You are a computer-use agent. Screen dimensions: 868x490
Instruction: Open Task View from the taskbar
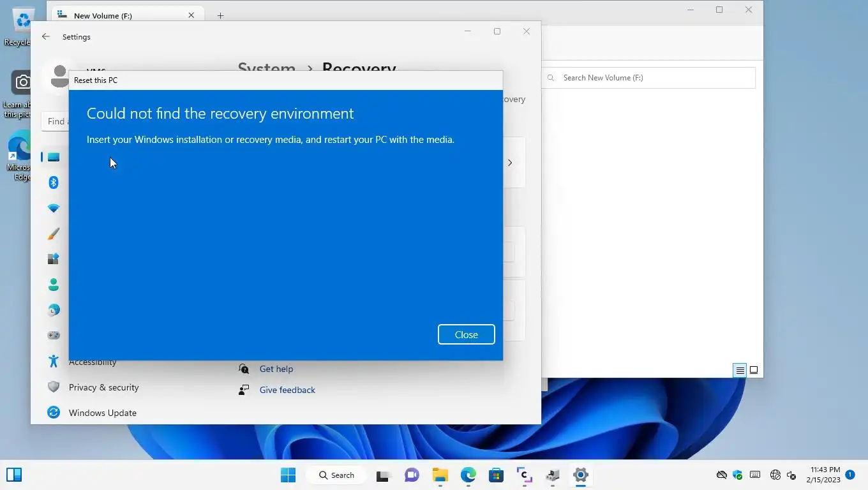coord(383,475)
